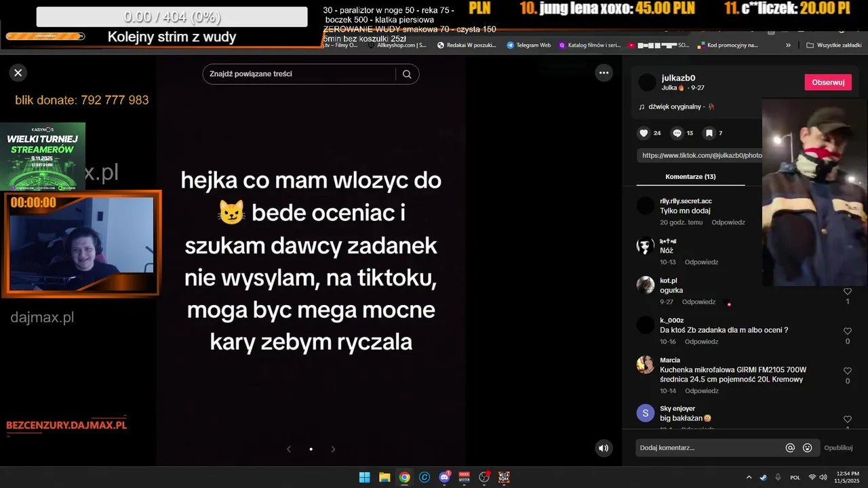Open OBS Studio from taskbar

tap(484, 477)
